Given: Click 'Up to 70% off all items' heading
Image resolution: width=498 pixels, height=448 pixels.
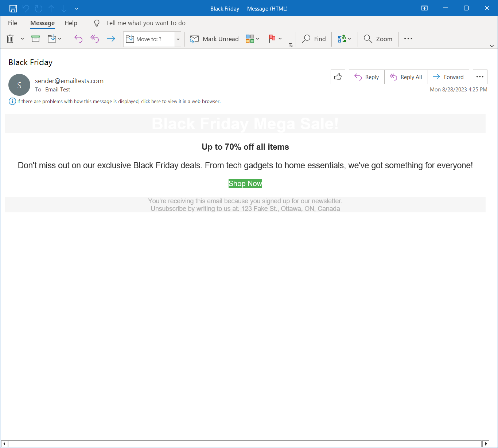Looking at the screenshot, I should point(245,147).
